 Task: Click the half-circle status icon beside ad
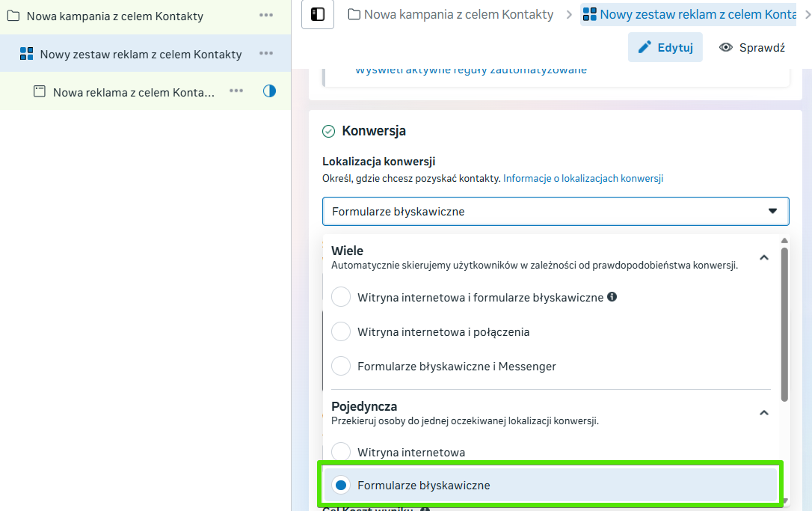click(269, 91)
